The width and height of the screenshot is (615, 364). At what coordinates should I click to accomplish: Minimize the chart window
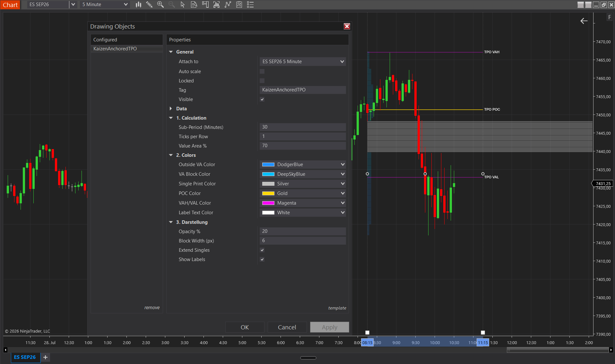(596, 5)
